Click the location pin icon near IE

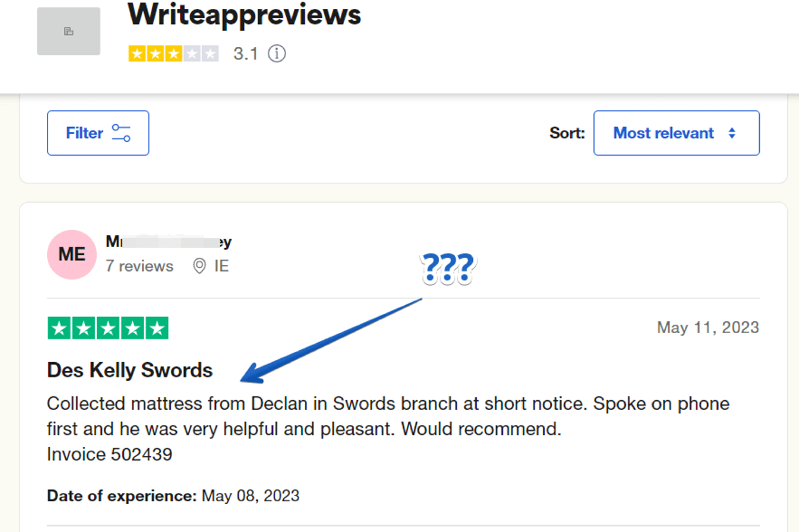point(199,266)
